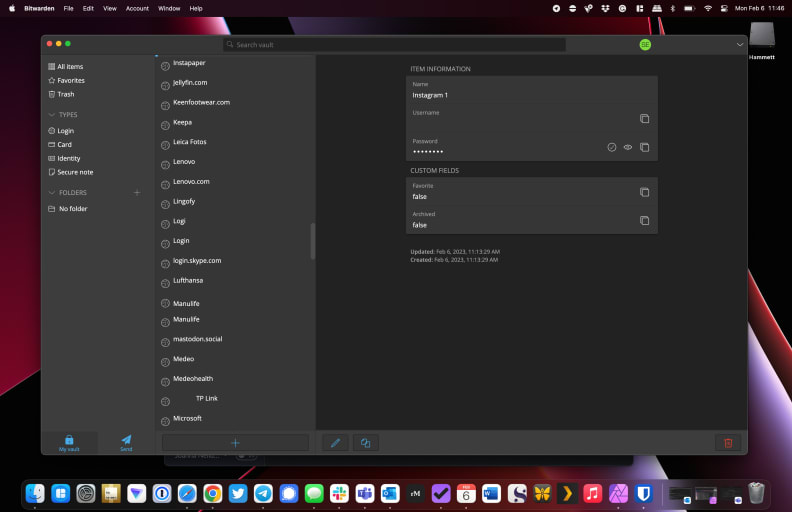Viewport: 792px width, 512px height.
Task: Copy the Archived custom field value
Action: [644, 221]
